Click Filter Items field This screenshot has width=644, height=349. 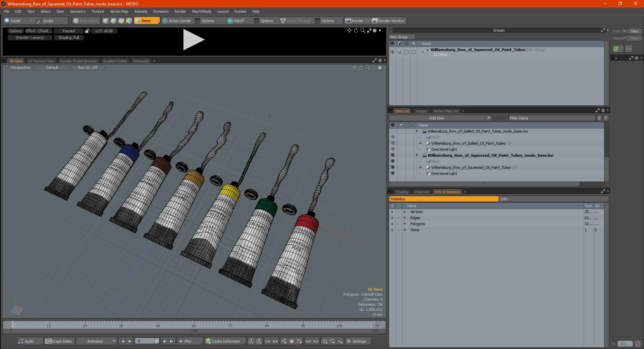(x=552, y=118)
